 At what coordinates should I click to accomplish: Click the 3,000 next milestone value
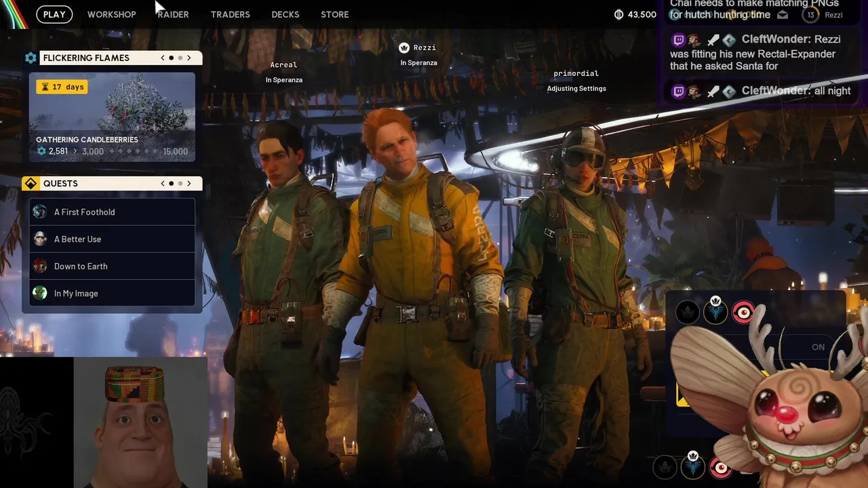point(93,151)
